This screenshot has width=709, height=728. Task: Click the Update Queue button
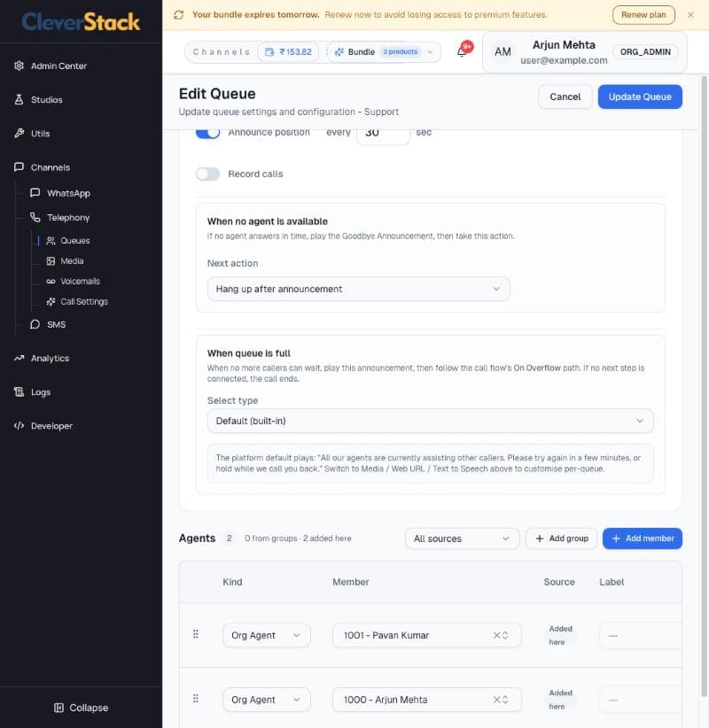point(640,97)
